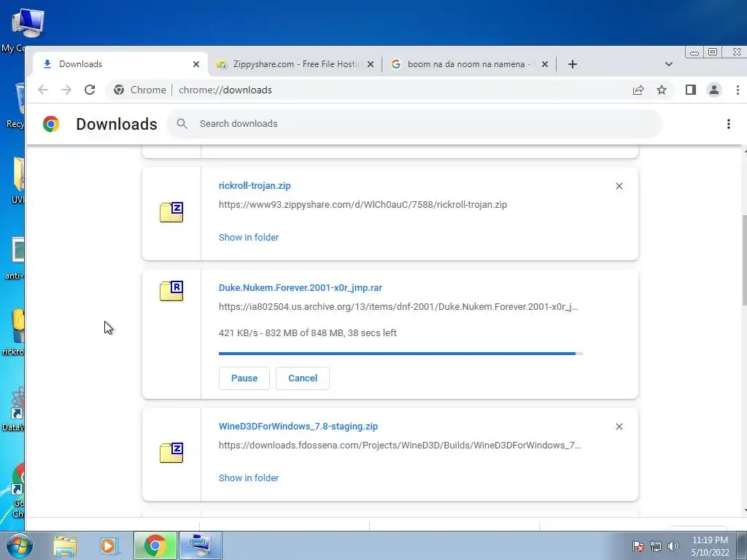The height and width of the screenshot is (560, 747).
Task: Click the browser back arrow
Action: point(43,90)
